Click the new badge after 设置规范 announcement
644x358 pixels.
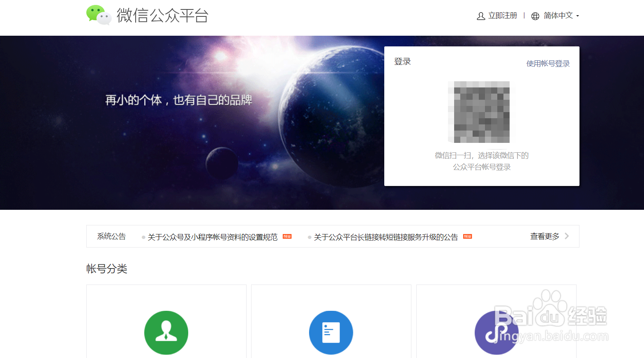287,236
